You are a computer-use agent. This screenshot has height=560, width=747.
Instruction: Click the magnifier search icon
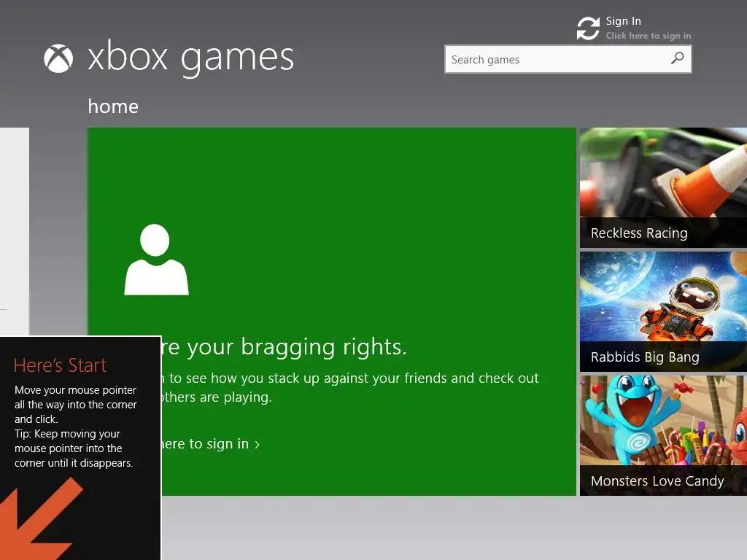677,58
